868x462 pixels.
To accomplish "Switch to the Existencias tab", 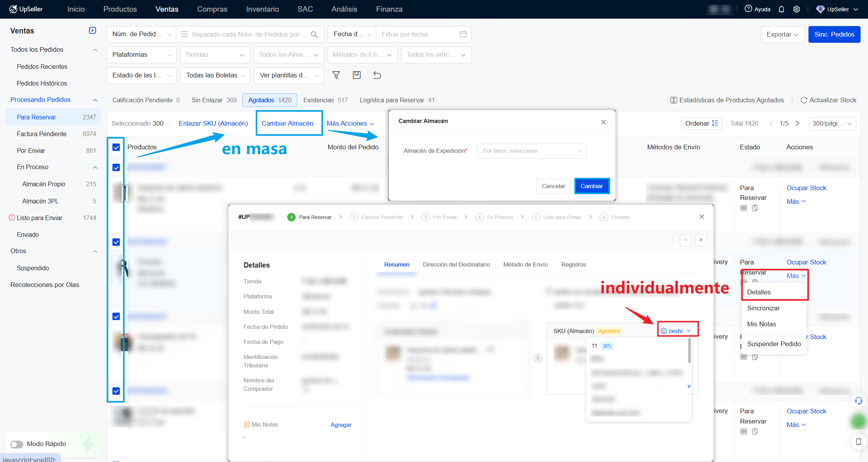I will [325, 100].
